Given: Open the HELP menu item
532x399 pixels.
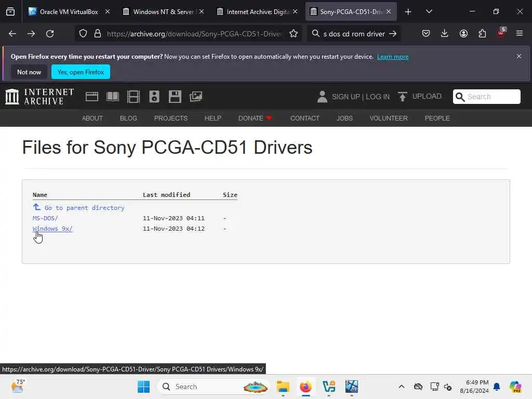Looking at the screenshot, I should (x=212, y=118).
